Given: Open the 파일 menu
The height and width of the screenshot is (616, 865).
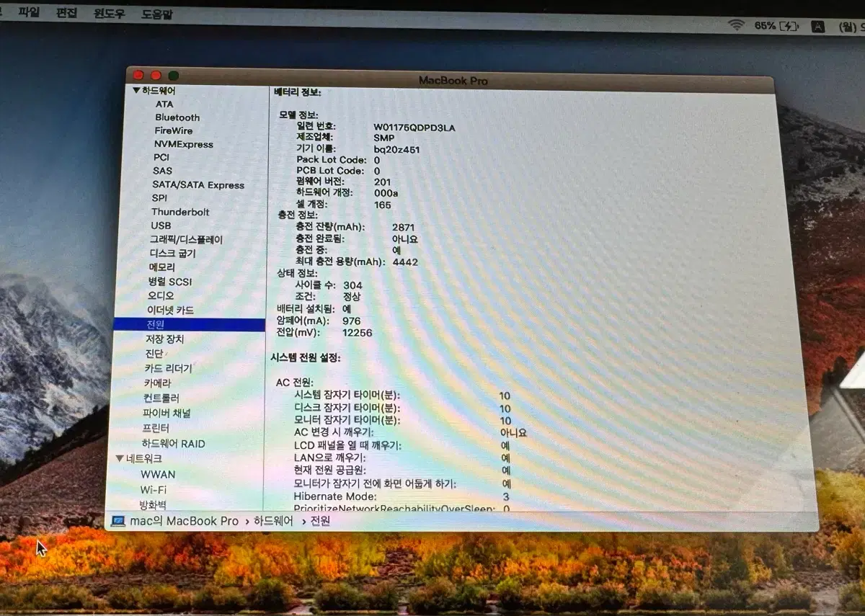Looking at the screenshot, I should pyautogui.click(x=29, y=12).
